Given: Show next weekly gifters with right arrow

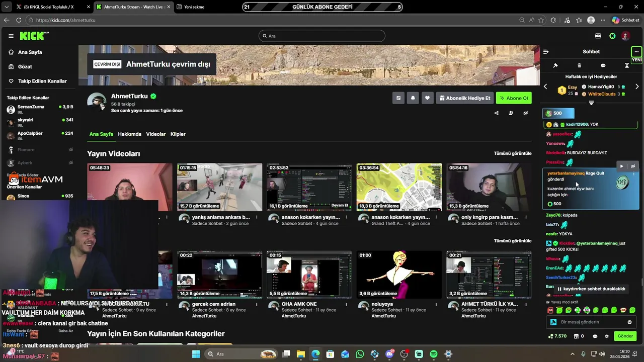Looking at the screenshot, I should point(637,86).
